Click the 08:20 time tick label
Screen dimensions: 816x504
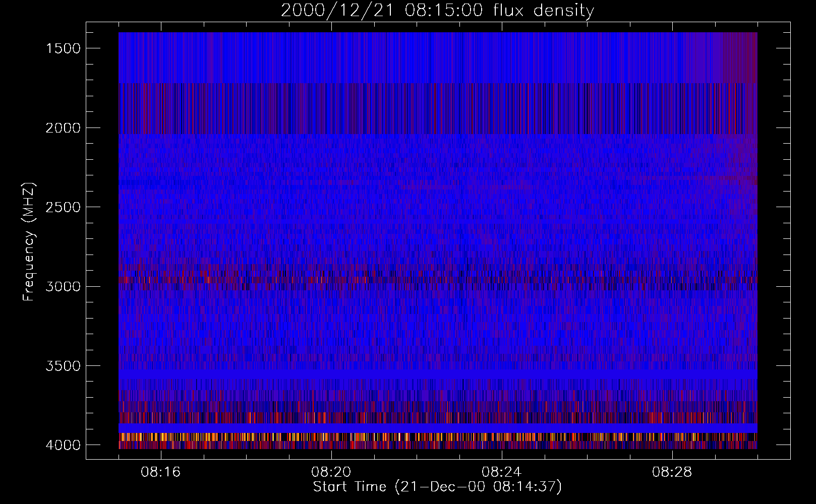pos(331,472)
